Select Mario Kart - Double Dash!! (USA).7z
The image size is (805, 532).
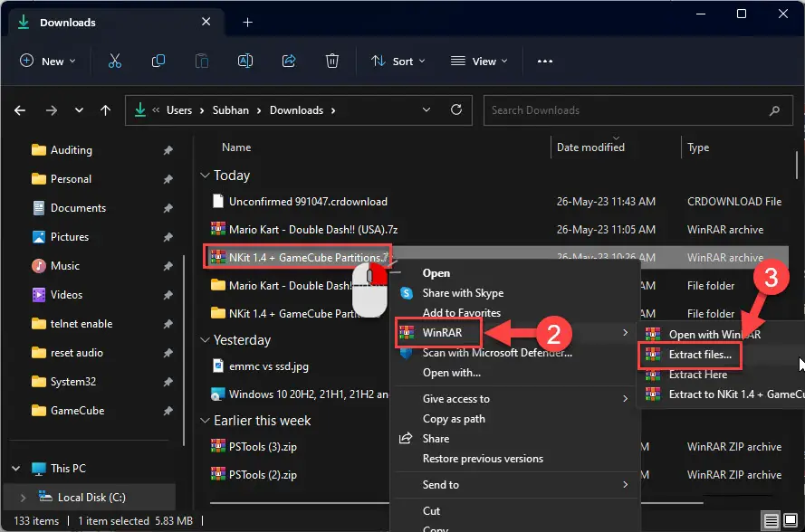coord(313,229)
